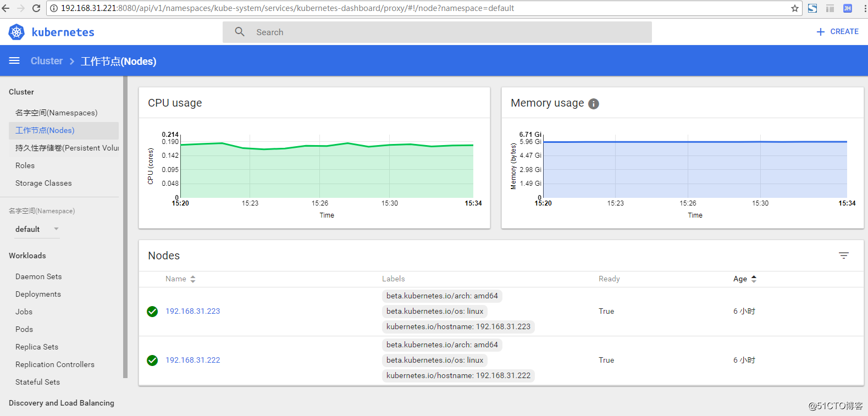Screen dimensions: 868x416
Task: Click the Kubernetes helm logo icon
Action: pos(16,32)
